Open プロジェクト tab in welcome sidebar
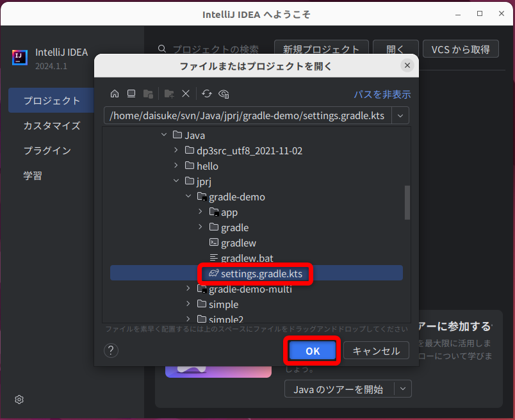The height and width of the screenshot is (420, 515). click(x=52, y=101)
